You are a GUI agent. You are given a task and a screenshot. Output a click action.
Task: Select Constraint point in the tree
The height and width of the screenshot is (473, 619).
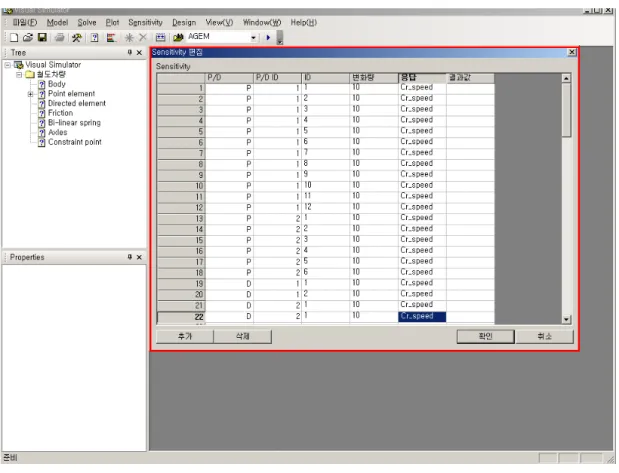pos(75,142)
